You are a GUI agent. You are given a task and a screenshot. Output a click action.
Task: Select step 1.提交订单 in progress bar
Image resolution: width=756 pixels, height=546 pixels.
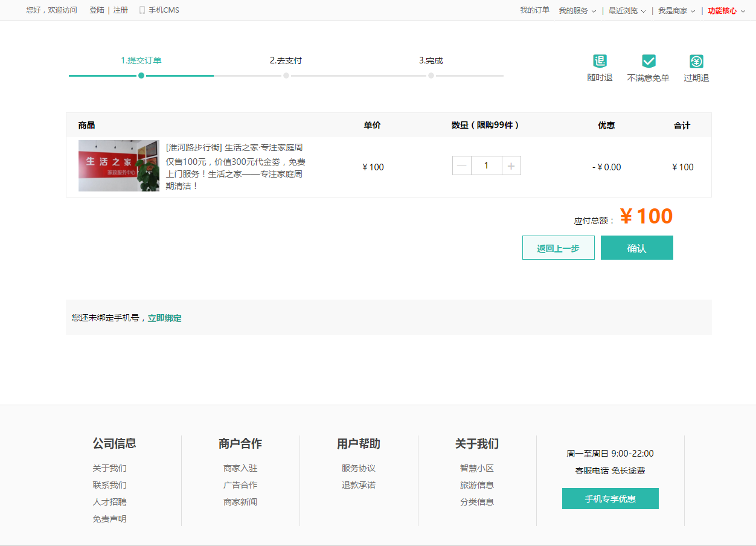click(141, 60)
